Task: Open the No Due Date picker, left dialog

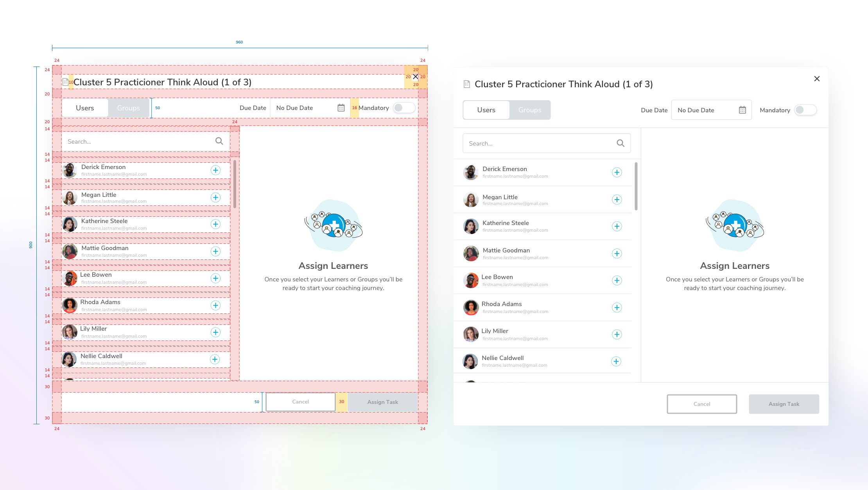Action: click(x=310, y=108)
